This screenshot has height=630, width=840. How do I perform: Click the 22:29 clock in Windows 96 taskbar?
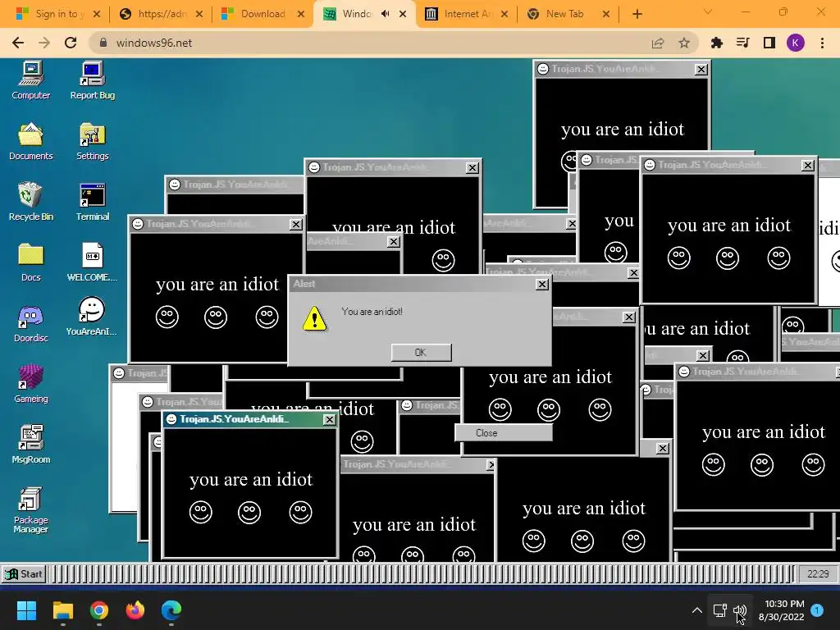pyautogui.click(x=818, y=573)
